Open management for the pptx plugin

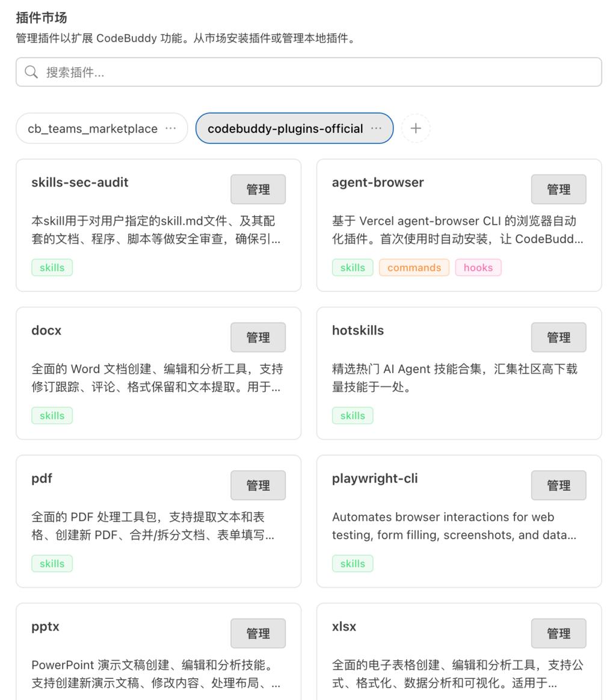[258, 633]
